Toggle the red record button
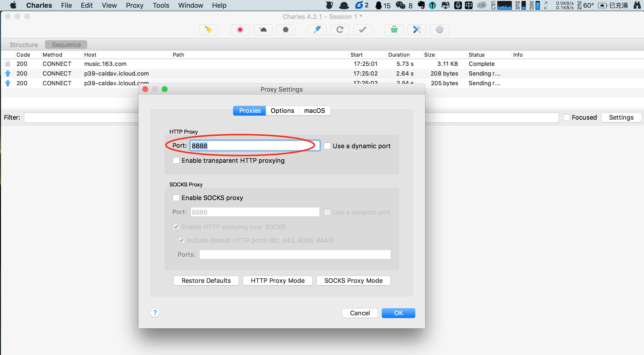644x355 pixels. [x=240, y=30]
